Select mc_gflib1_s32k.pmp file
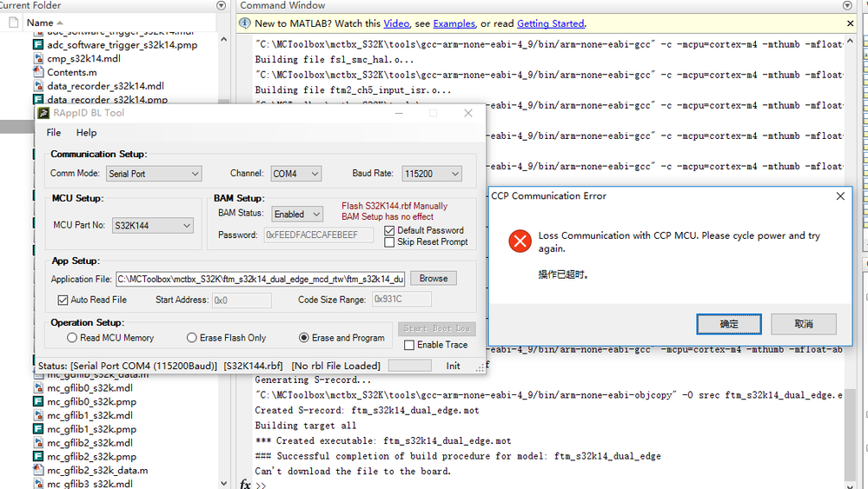Screen dimensions: 868x489 pyautogui.click(x=91, y=429)
